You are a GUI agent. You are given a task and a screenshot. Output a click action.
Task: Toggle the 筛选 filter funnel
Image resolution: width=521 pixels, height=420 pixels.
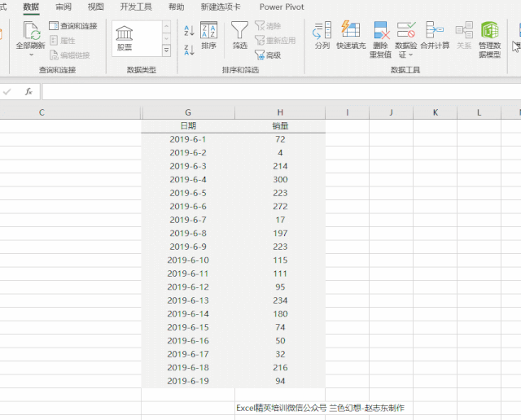(239, 36)
